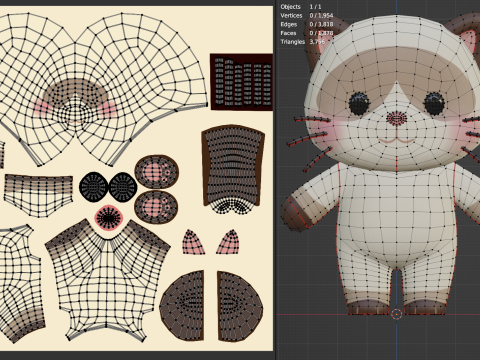
Task: Click the cat model's left black eye
Action: click(359, 103)
